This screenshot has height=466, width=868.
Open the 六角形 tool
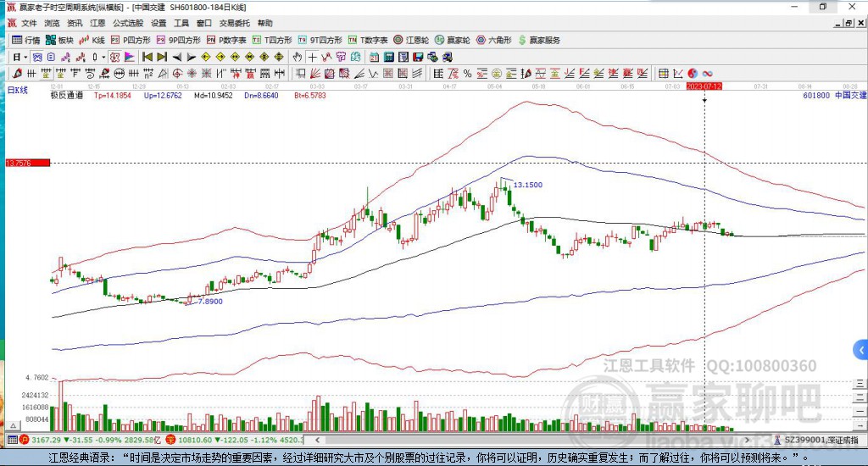pos(494,40)
